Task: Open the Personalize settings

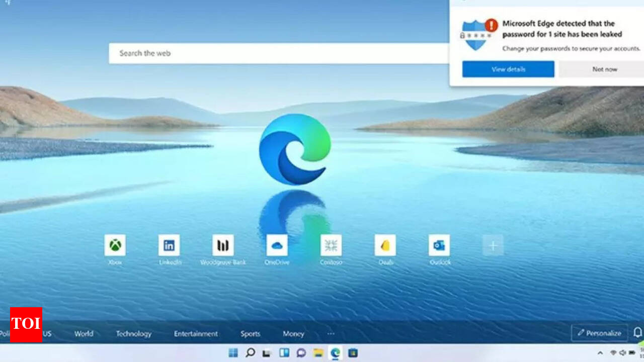Action: click(x=599, y=333)
